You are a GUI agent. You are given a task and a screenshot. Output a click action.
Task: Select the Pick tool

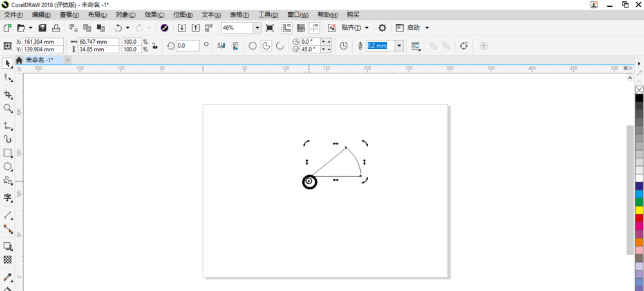(x=7, y=63)
